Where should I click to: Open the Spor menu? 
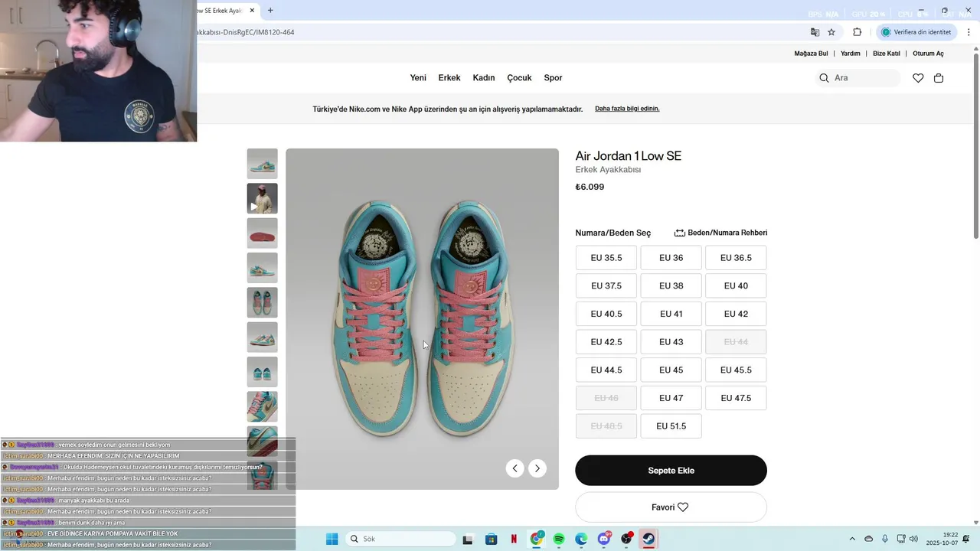553,78
